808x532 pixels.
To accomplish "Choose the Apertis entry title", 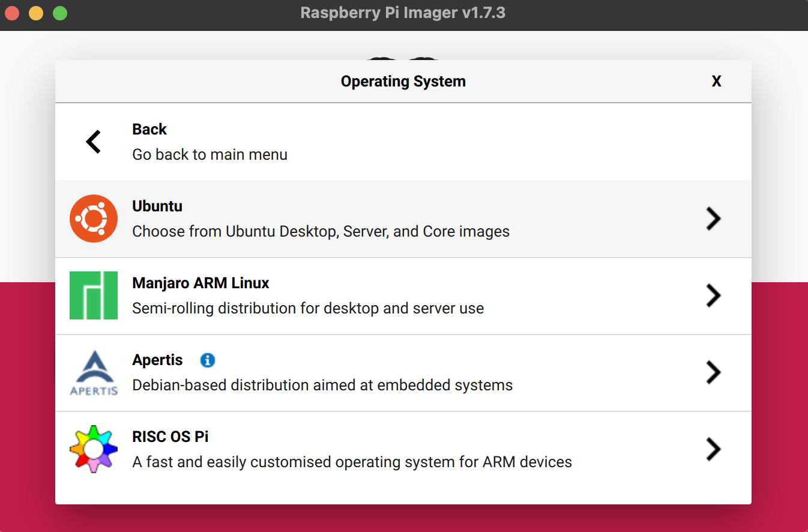I will point(157,360).
